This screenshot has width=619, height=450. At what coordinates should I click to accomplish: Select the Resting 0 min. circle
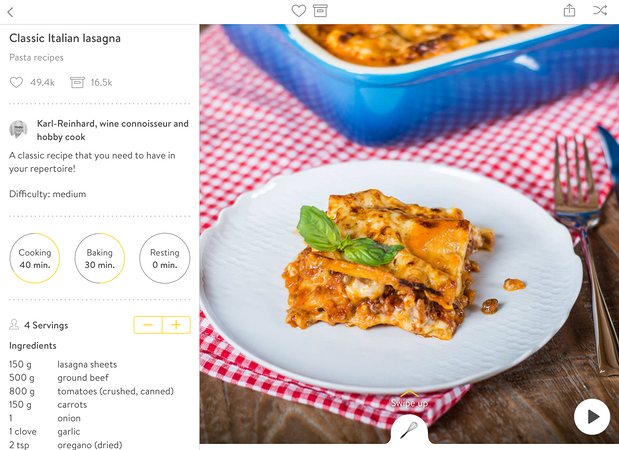click(x=164, y=259)
